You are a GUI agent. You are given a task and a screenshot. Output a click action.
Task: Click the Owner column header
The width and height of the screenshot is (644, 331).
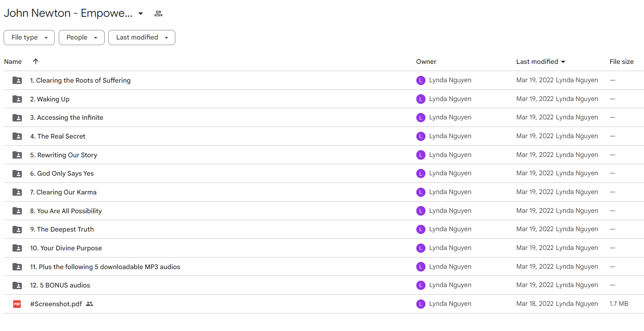coord(426,61)
